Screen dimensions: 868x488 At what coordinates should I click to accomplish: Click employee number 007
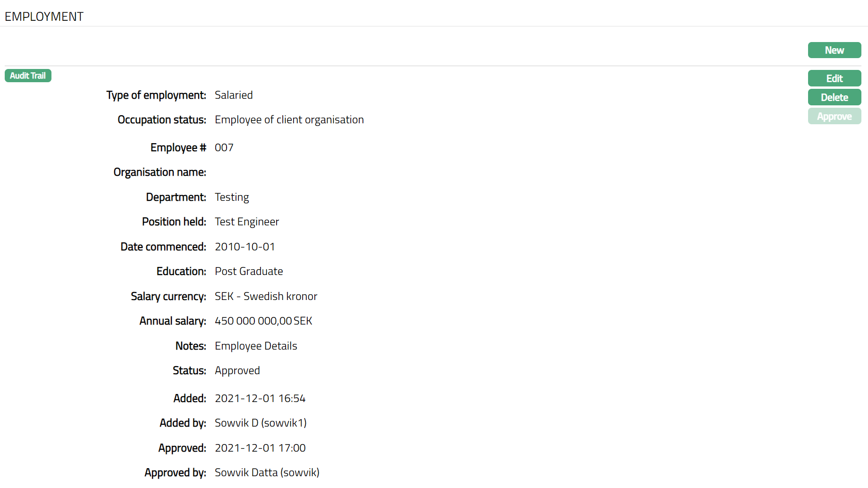coord(224,147)
